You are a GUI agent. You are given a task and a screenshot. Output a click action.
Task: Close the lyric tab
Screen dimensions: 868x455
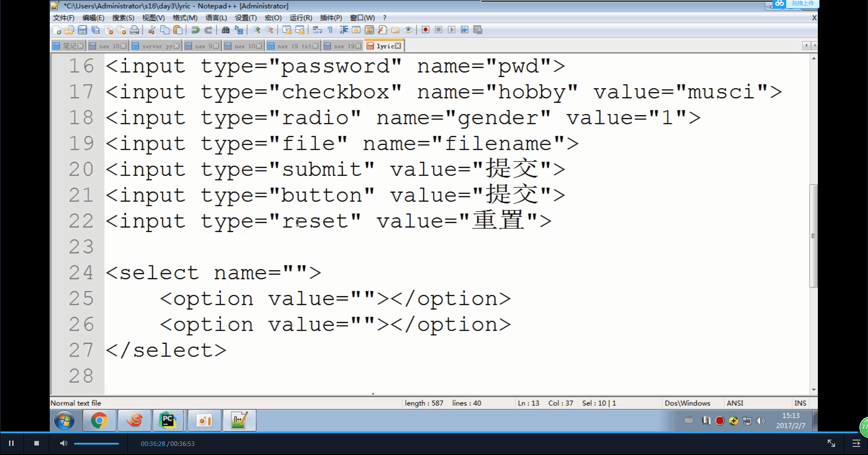[x=398, y=46]
